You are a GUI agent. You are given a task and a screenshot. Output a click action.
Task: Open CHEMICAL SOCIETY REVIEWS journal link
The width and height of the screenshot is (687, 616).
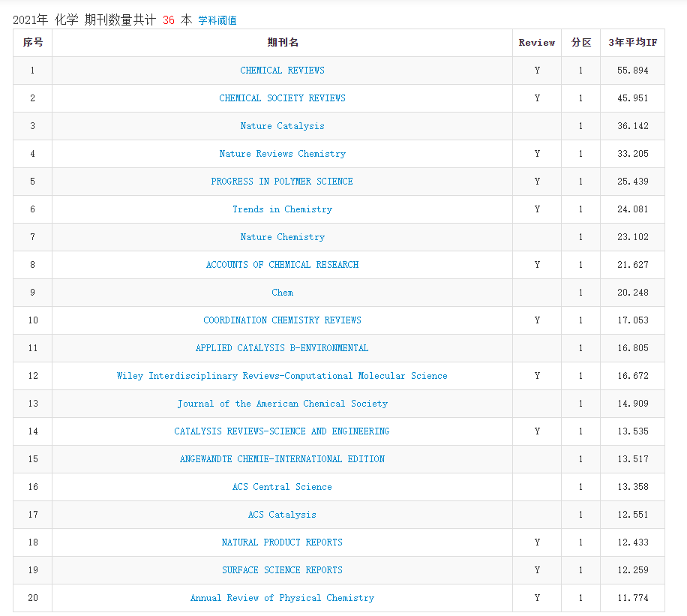coord(282,98)
